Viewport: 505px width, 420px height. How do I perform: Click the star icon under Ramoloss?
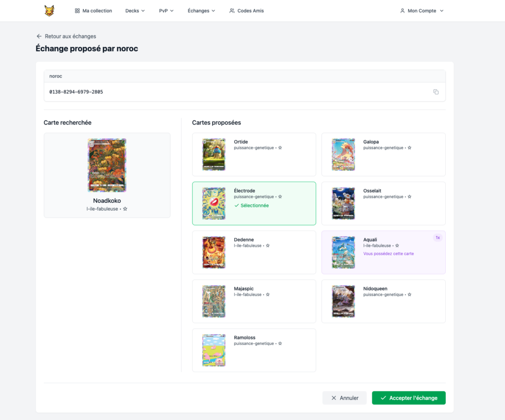[x=280, y=344]
